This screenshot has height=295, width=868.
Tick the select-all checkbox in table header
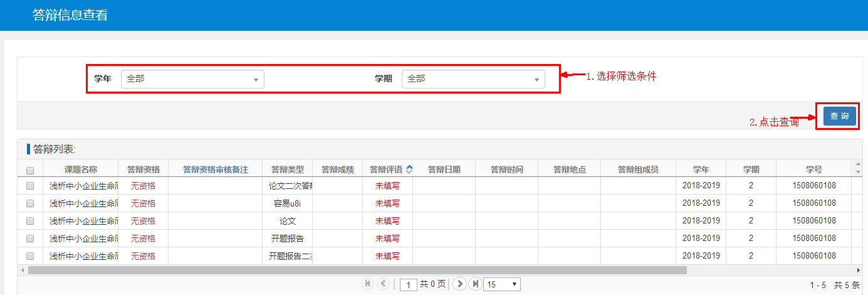coord(30,170)
